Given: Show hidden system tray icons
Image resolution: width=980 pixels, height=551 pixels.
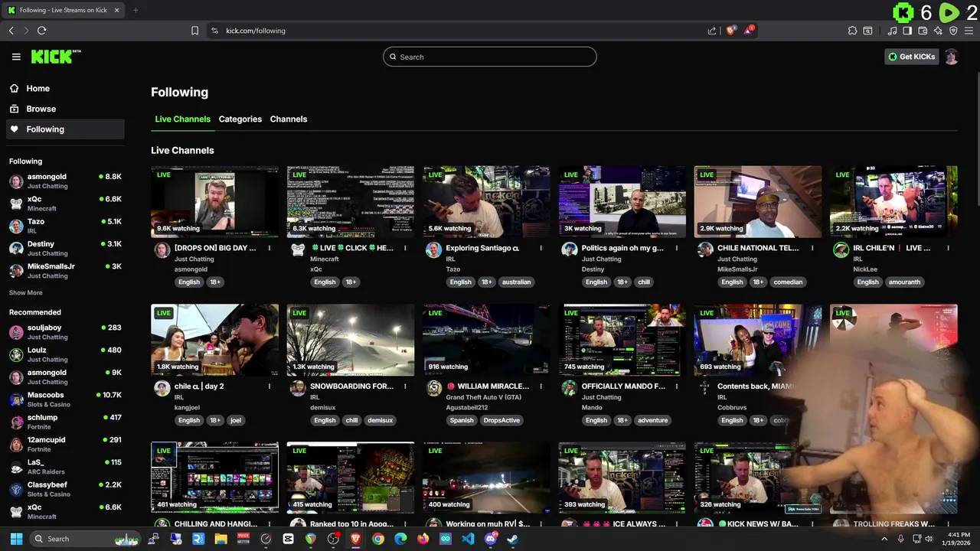Looking at the screenshot, I should pyautogui.click(x=884, y=539).
